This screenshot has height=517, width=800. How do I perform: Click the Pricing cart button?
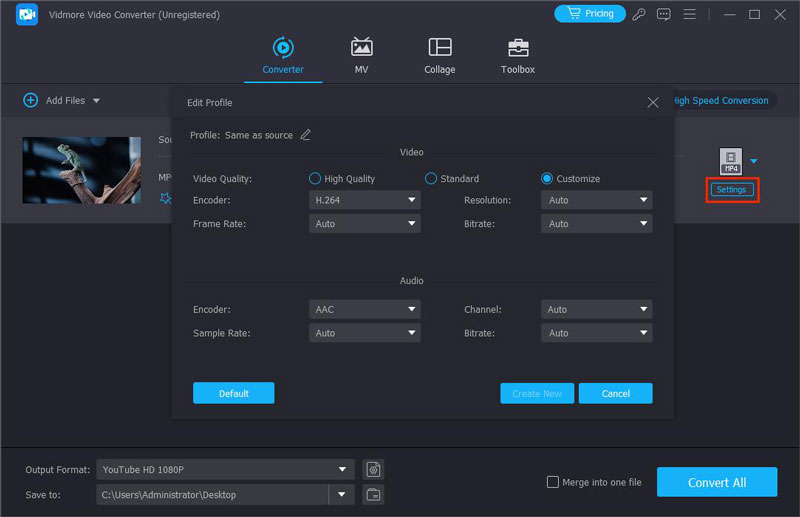(590, 14)
